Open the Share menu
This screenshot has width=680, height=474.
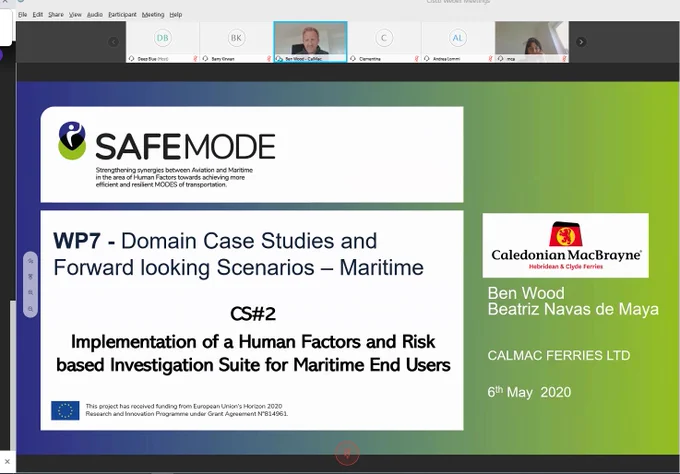tap(56, 14)
